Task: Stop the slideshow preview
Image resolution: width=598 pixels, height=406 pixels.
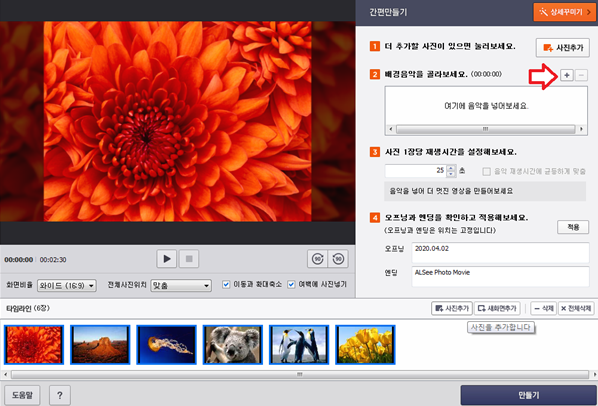Action: [x=189, y=259]
